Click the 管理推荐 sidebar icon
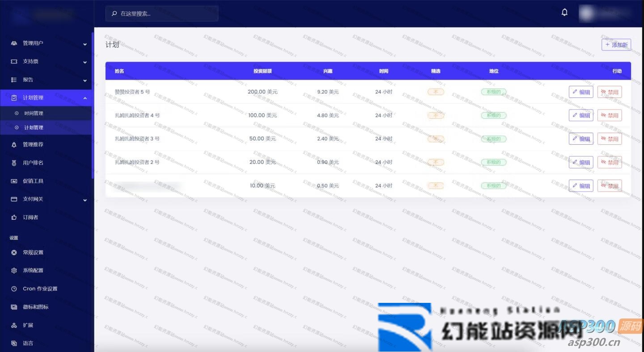This screenshot has width=644, height=352. pos(14,145)
